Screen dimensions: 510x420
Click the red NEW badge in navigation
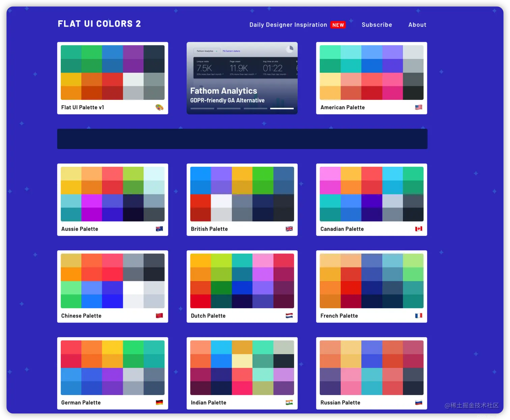(x=338, y=25)
